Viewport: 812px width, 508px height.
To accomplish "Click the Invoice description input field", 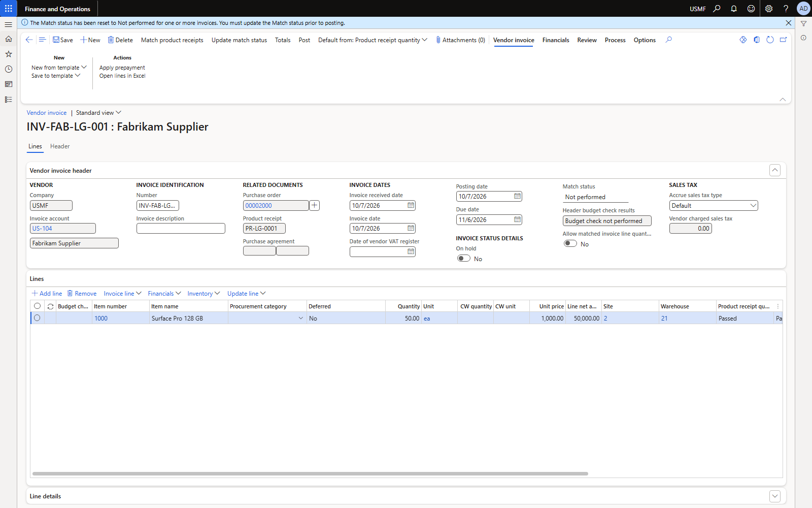I will 181,229.
